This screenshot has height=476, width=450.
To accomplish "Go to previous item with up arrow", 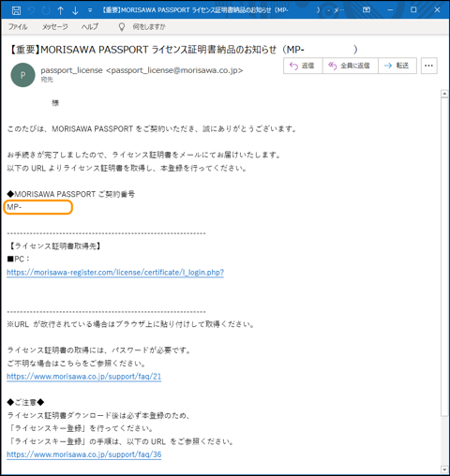I will pyautogui.click(x=61, y=10).
